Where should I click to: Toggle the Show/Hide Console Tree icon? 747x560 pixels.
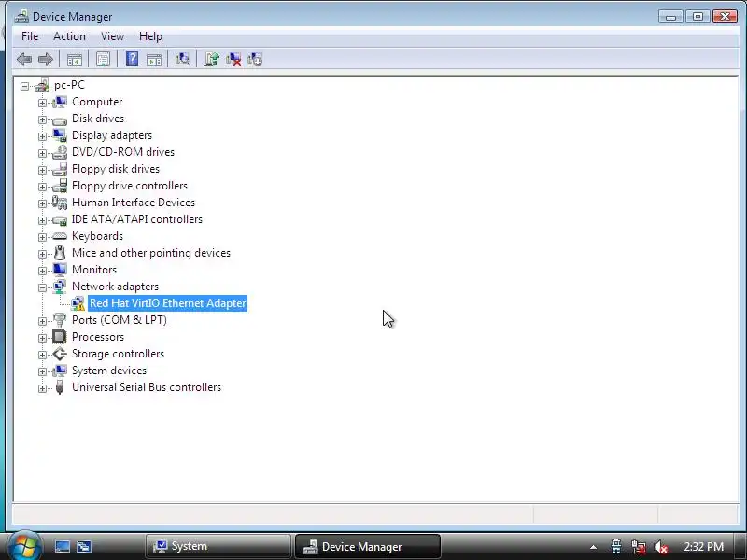click(x=75, y=60)
